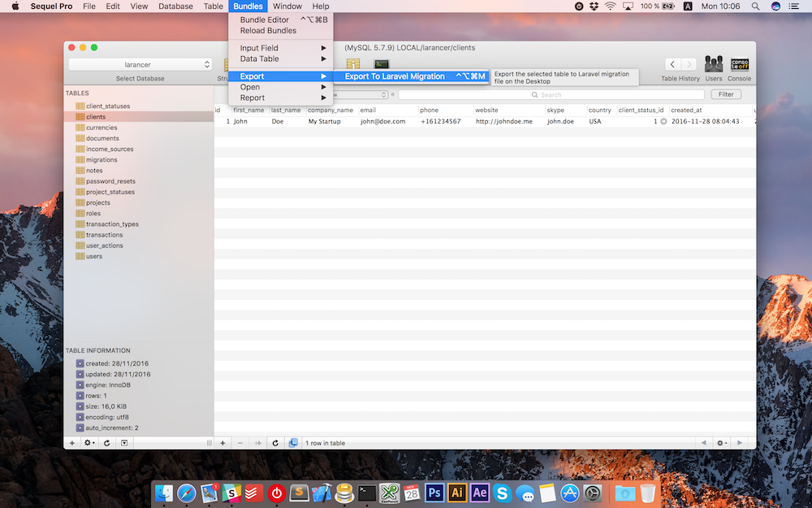Open the Users management icon

coord(713,64)
